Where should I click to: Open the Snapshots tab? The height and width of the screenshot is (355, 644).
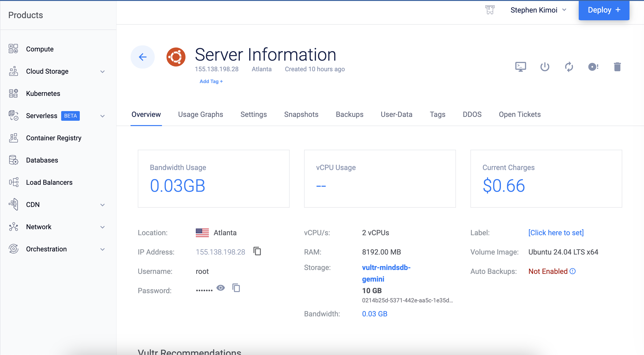[301, 114]
